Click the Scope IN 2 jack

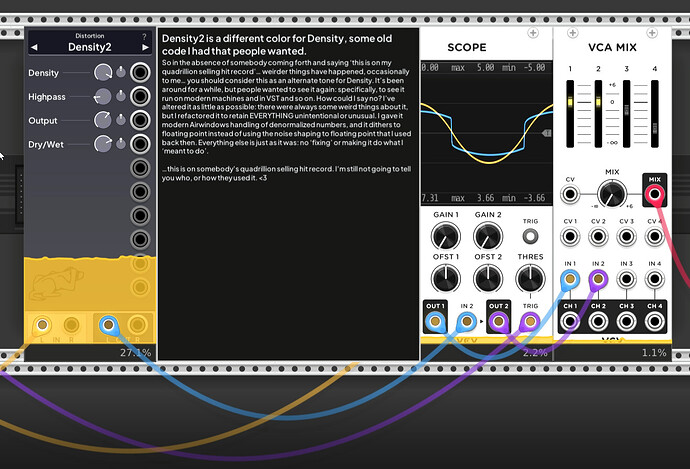pos(466,322)
